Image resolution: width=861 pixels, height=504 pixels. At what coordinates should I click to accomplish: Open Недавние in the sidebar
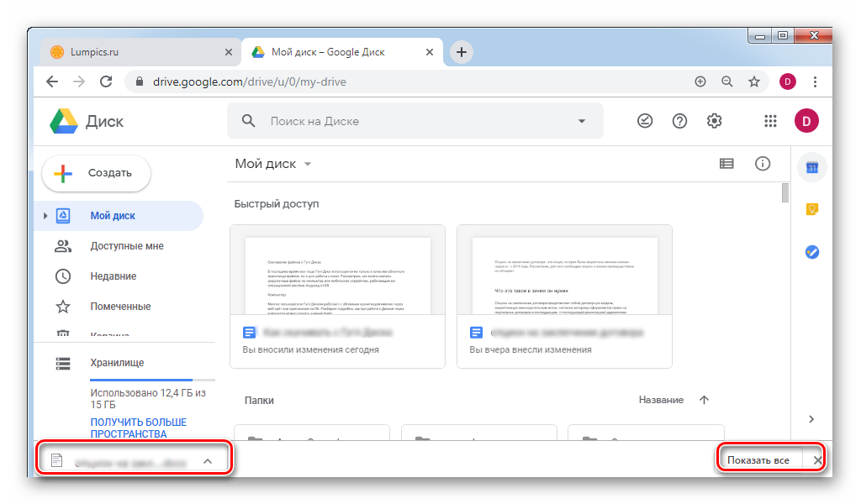point(113,276)
